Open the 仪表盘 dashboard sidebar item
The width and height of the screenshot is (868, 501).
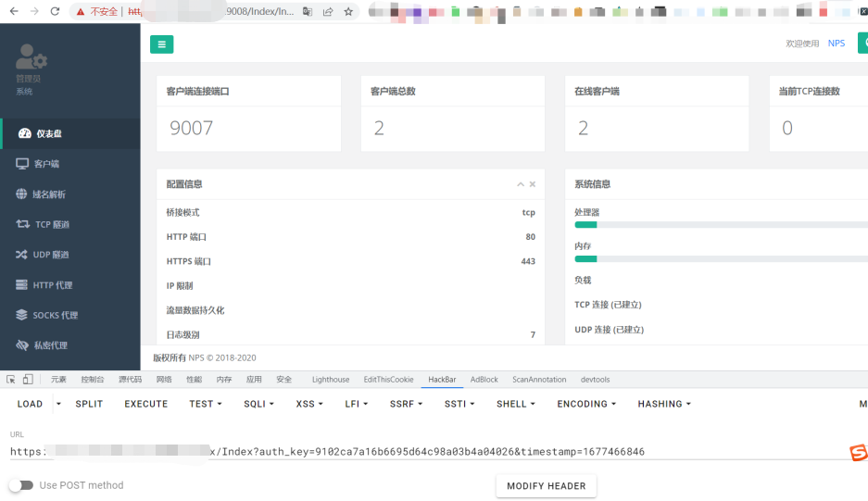[48, 133]
